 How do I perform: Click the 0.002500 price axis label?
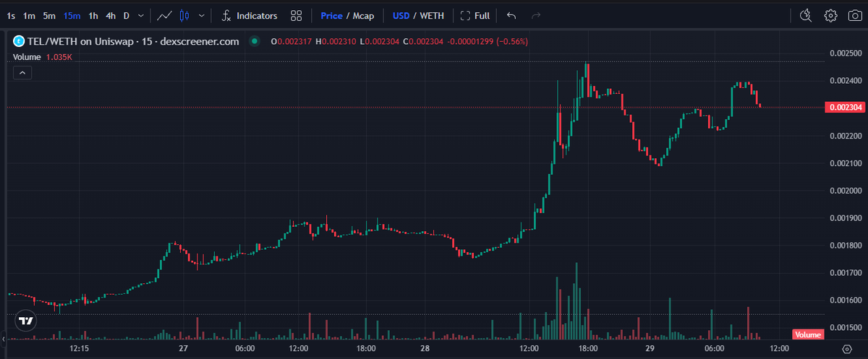tap(845, 53)
